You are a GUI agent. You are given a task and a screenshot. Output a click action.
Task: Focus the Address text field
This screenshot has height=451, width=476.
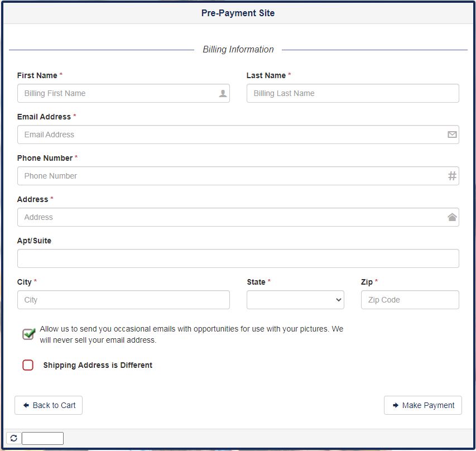(232, 217)
